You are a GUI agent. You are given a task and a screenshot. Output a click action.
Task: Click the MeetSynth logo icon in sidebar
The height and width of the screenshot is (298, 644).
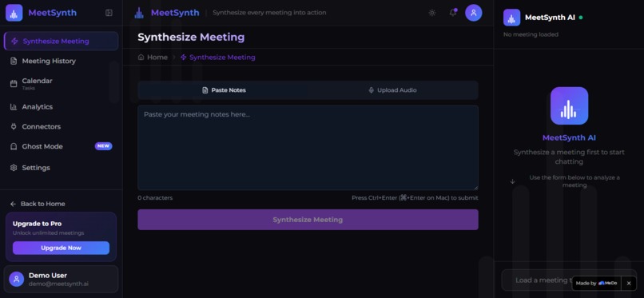click(14, 13)
